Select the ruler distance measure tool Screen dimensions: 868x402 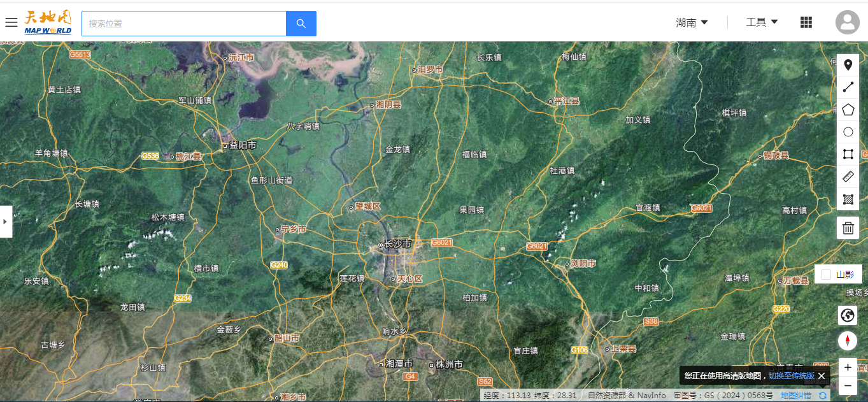848,176
